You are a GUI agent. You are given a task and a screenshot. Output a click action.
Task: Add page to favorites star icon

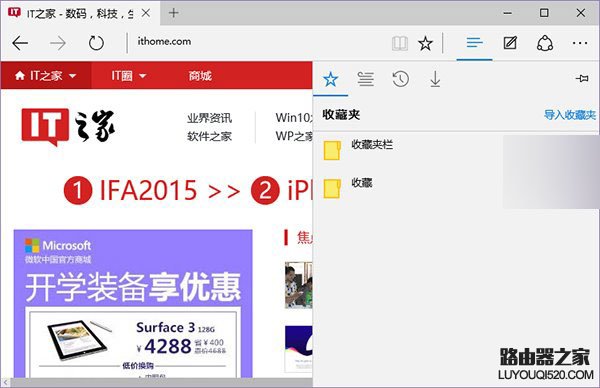pos(425,43)
